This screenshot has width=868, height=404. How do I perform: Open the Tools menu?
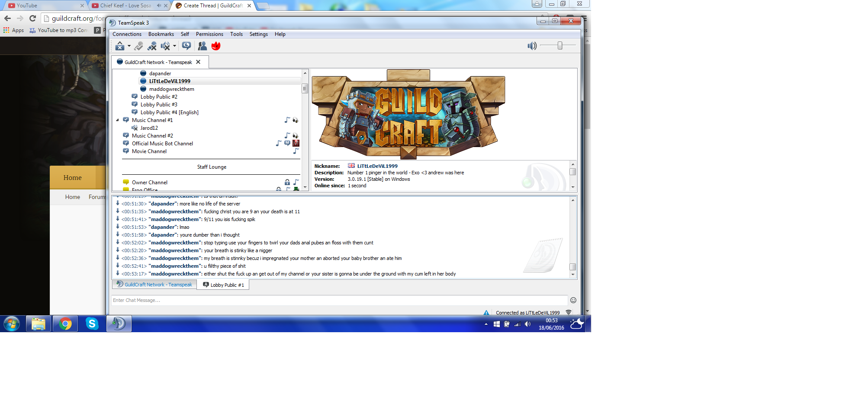point(236,34)
